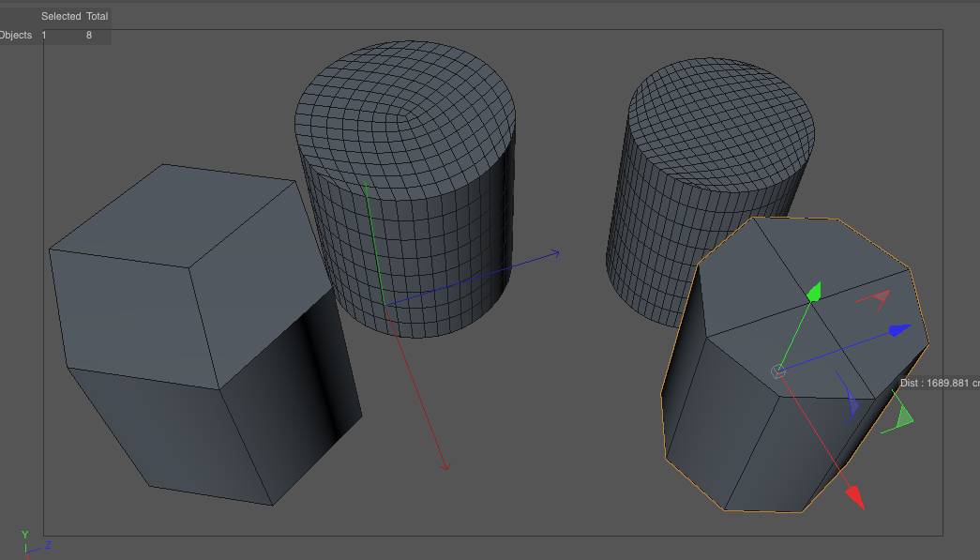Click the blue Z-axis arrow of the move gizmo
The height and width of the screenshot is (560, 980).
tap(900, 330)
